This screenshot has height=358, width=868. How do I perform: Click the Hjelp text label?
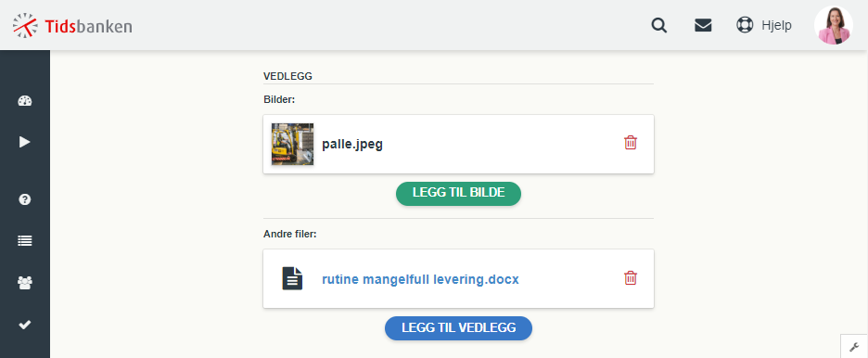[776, 25]
